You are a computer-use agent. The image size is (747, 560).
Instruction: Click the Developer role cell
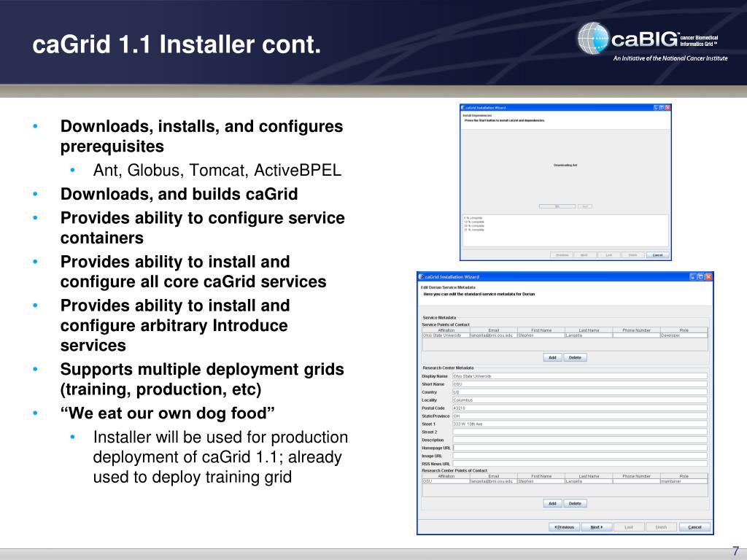(x=684, y=335)
